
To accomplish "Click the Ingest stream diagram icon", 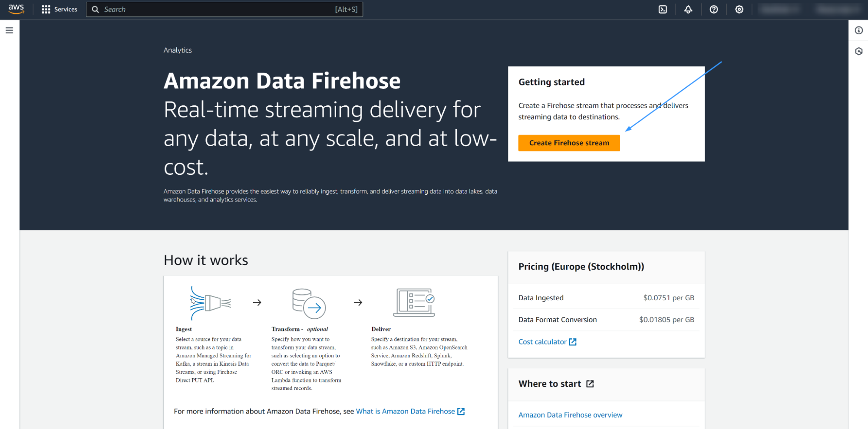I will coord(211,303).
